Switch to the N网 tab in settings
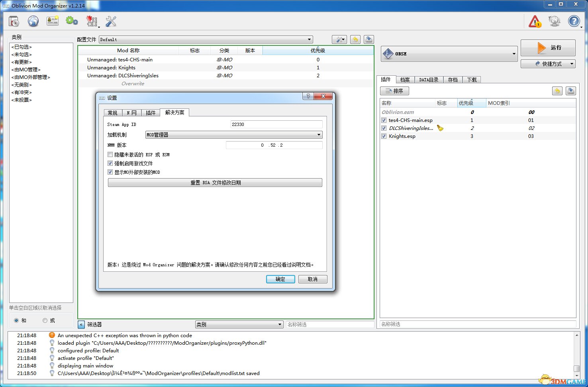The image size is (588, 387). pos(131,113)
